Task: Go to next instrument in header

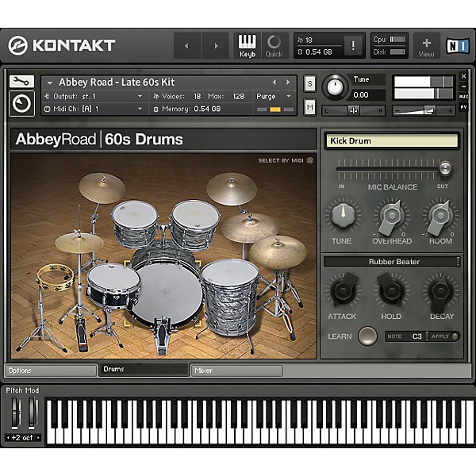Action: click(x=216, y=46)
